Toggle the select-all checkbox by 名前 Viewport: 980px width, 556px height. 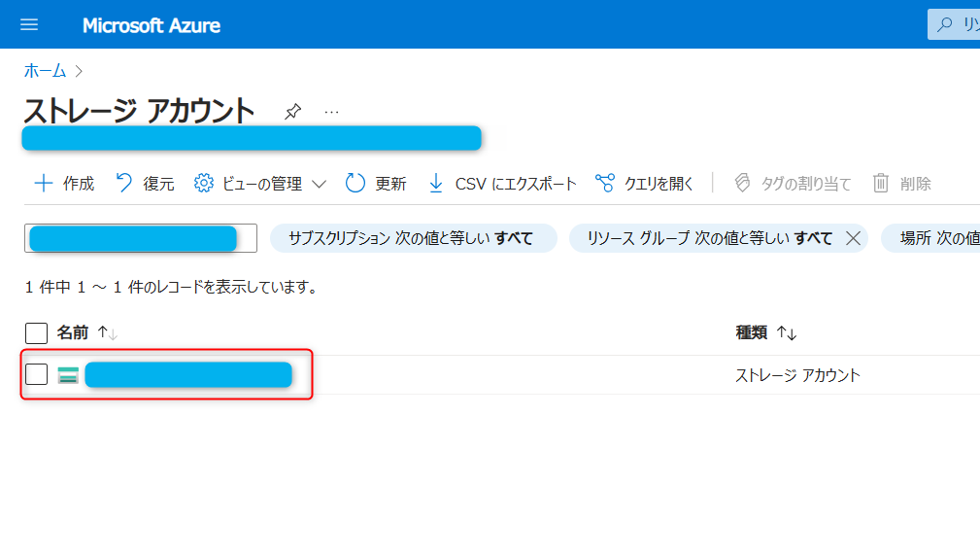tap(36, 333)
